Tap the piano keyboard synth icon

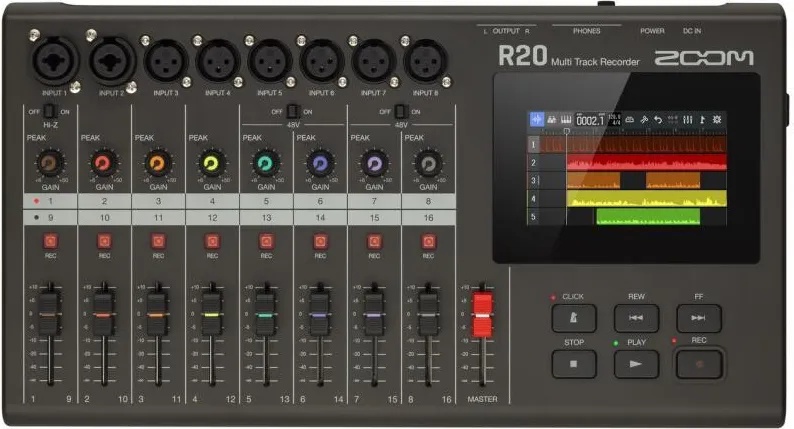[x=566, y=120]
